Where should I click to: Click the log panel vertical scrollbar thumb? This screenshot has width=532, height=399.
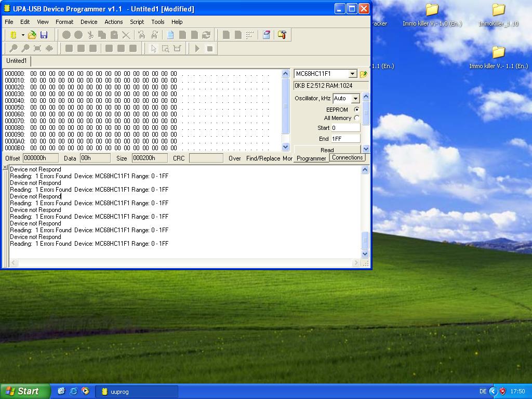tap(365, 240)
